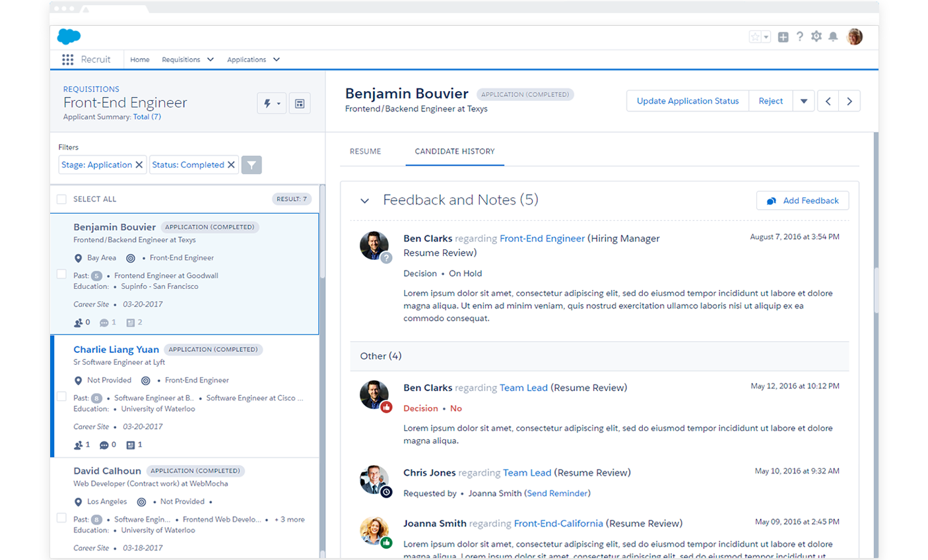Click Charlie Liang Yuan's past positions count badge
This screenshot has height=560, width=928.
(96, 398)
